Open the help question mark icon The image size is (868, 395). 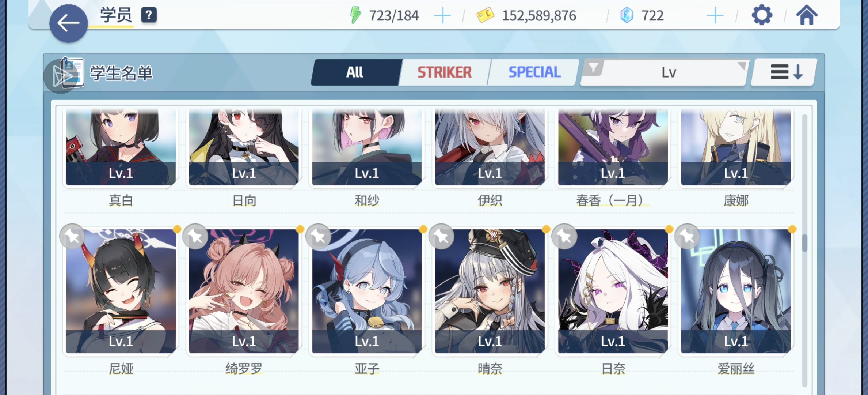[x=149, y=15]
